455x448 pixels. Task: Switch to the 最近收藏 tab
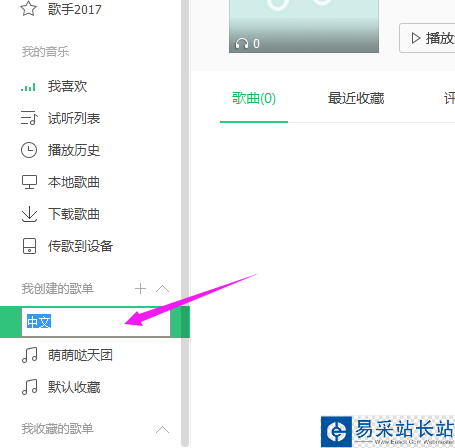tap(356, 98)
